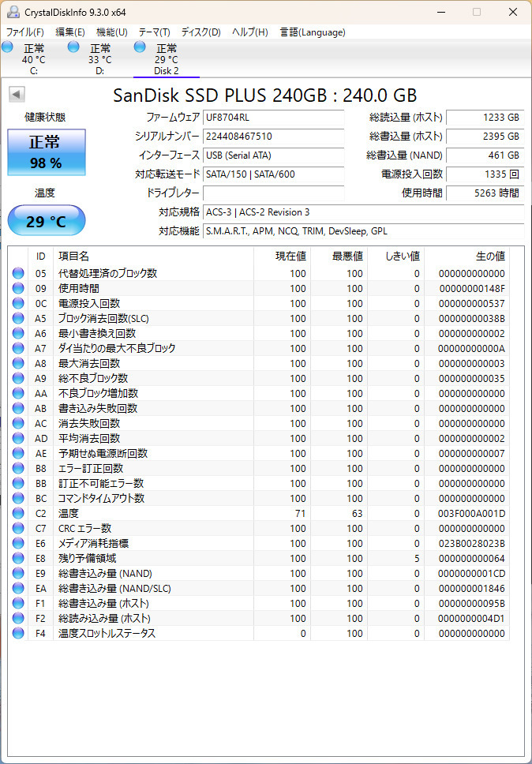Click the status orb of attribute A8
The image size is (532, 764).
18,364
